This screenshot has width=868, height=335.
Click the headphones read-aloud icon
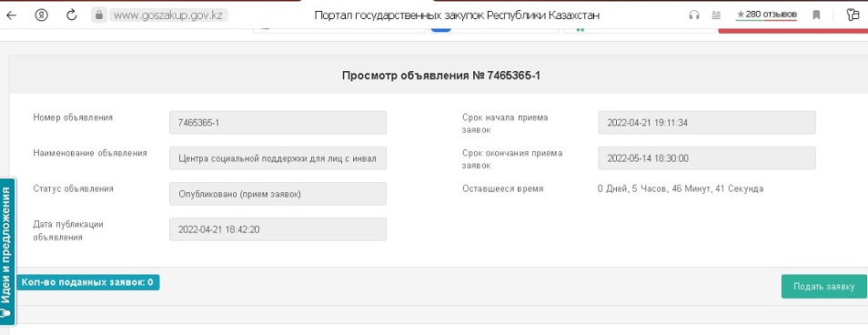pos(694,15)
